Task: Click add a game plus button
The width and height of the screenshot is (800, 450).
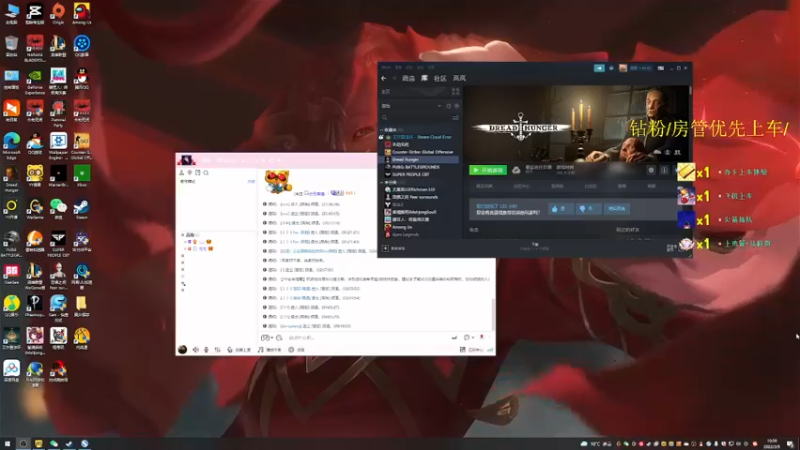Action: click(385, 248)
